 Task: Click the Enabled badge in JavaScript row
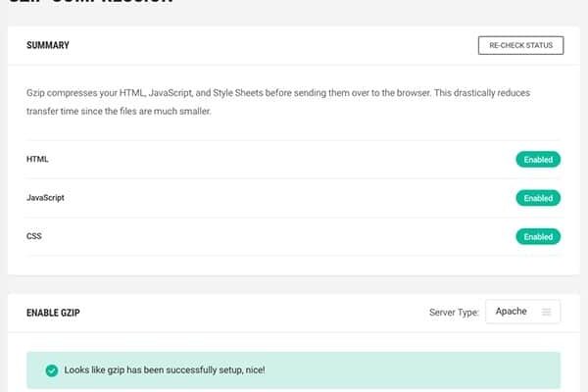click(538, 198)
